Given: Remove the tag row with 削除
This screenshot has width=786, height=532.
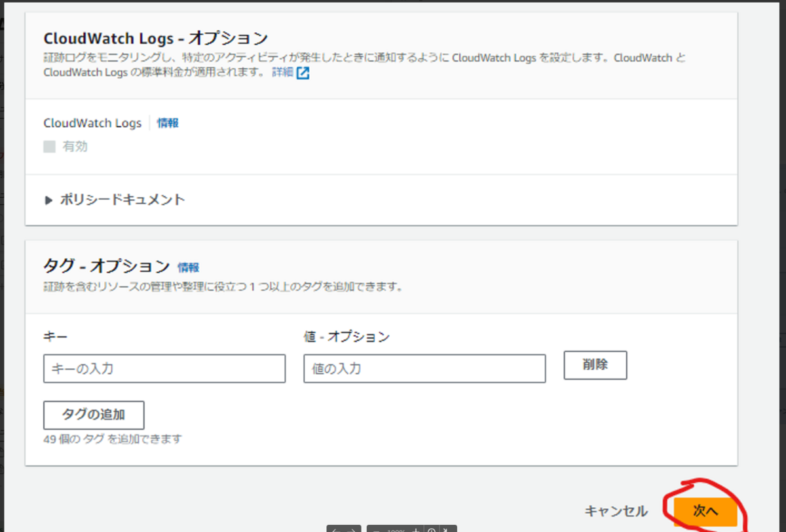Looking at the screenshot, I should 595,365.
